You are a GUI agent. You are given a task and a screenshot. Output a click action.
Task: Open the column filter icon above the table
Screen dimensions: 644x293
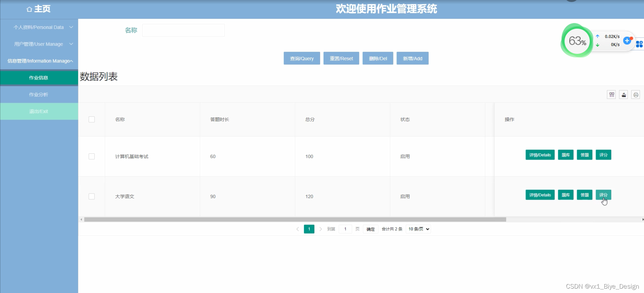pos(611,95)
